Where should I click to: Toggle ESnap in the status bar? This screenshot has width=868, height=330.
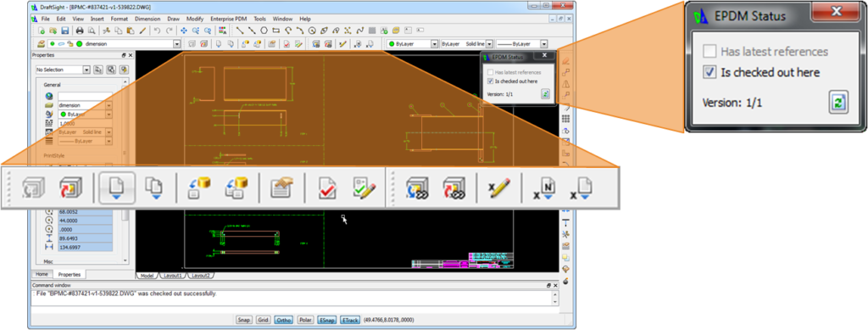[x=326, y=320]
